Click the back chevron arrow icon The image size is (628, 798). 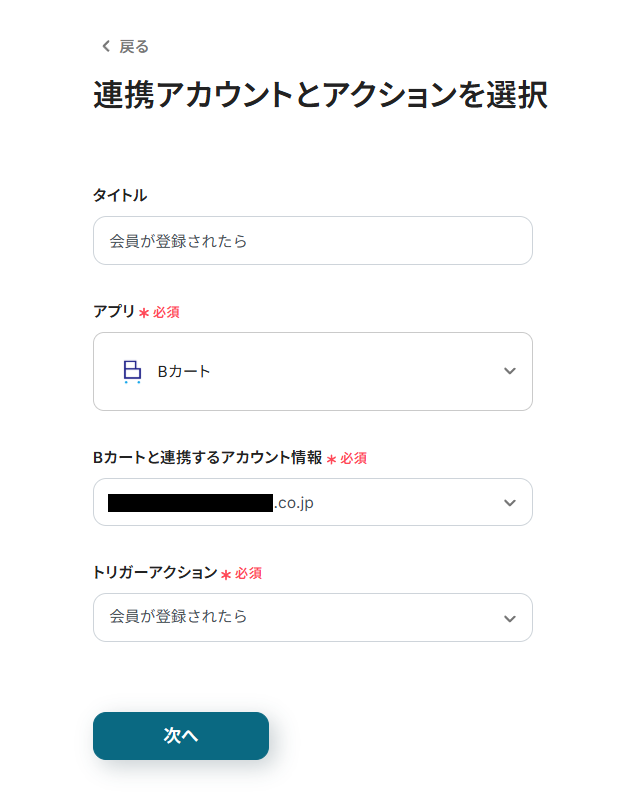(x=106, y=46)
